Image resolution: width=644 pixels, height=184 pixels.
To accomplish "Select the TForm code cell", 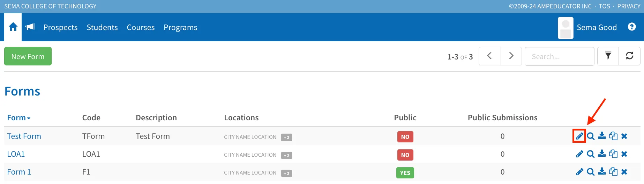I will (x=93, y=136).
